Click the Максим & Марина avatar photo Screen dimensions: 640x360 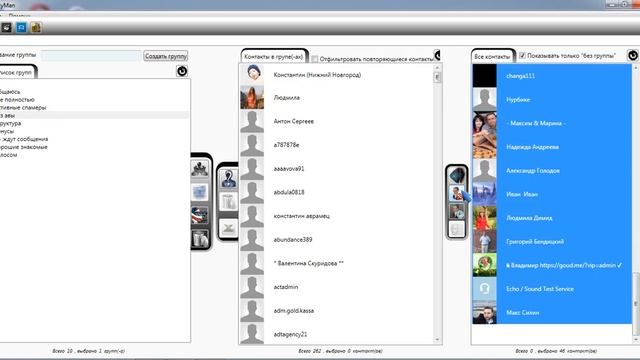[x=484, y=123]
